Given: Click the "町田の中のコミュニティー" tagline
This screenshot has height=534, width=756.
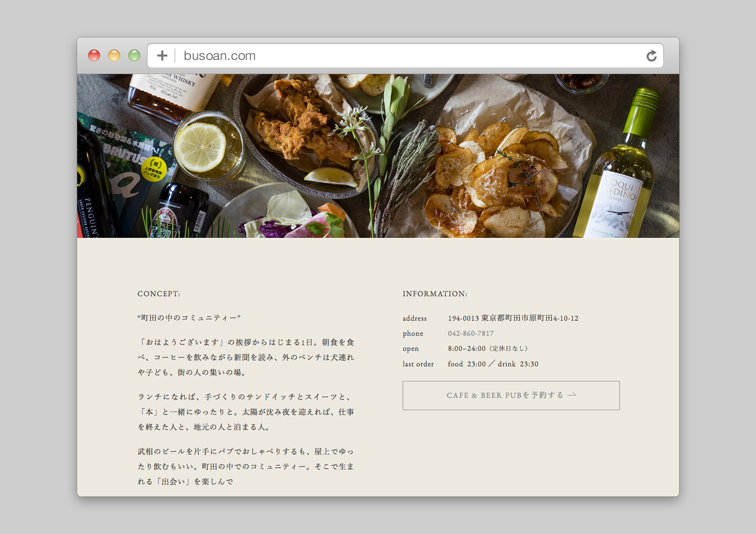Looking at the screenshot, I should pyautogui.click(x=190, y=318).
